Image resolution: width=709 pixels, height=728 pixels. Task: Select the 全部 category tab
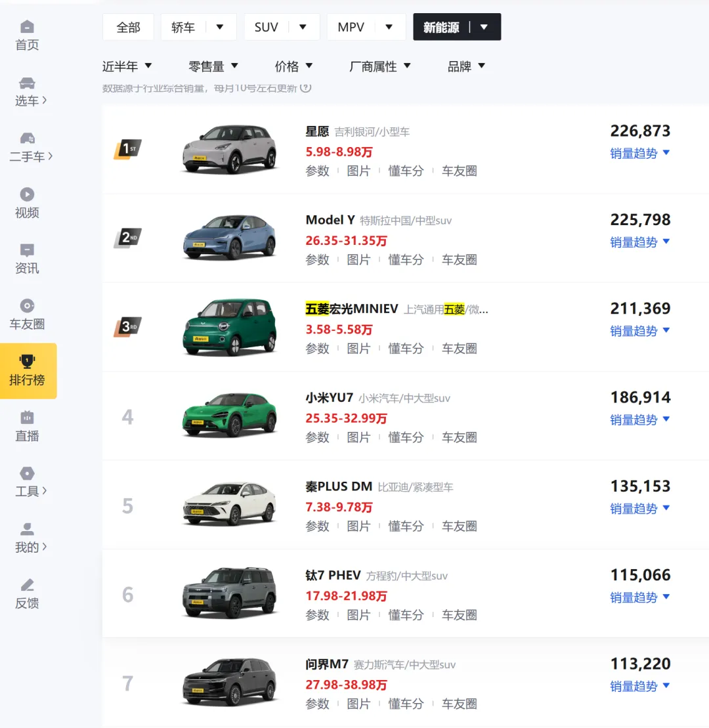click(128, 27)
